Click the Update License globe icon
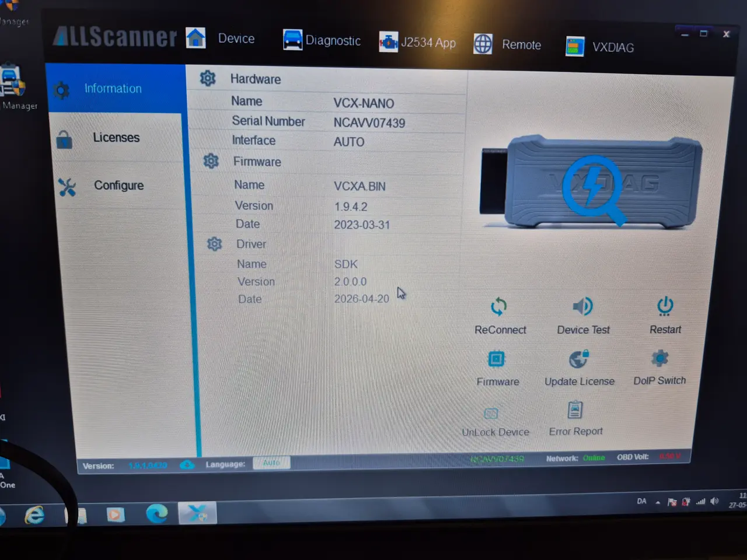 click(x=579, y=359)
